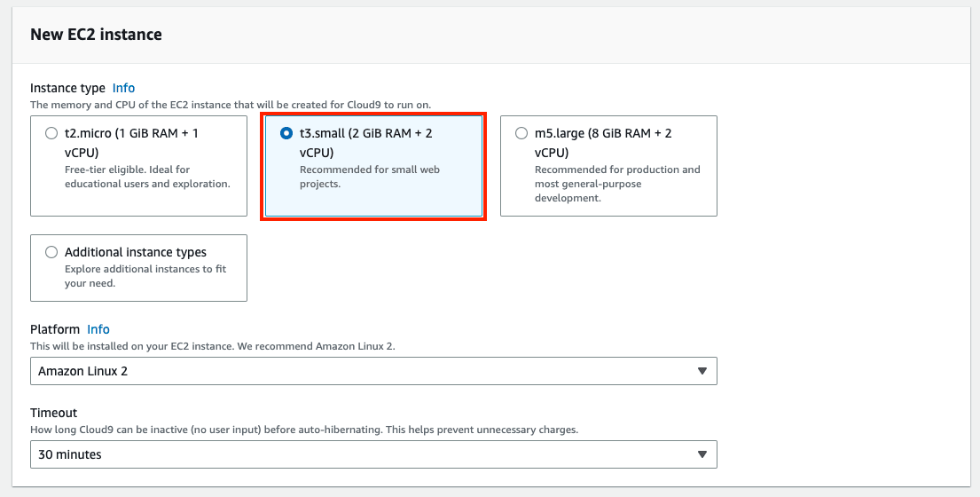
Task: Enable the Additional instance types radio option
Action: [51, 252]
